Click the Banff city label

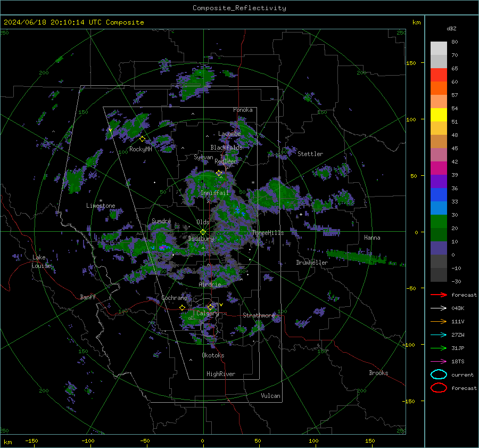pyautogui.click(x=88, y=297)
